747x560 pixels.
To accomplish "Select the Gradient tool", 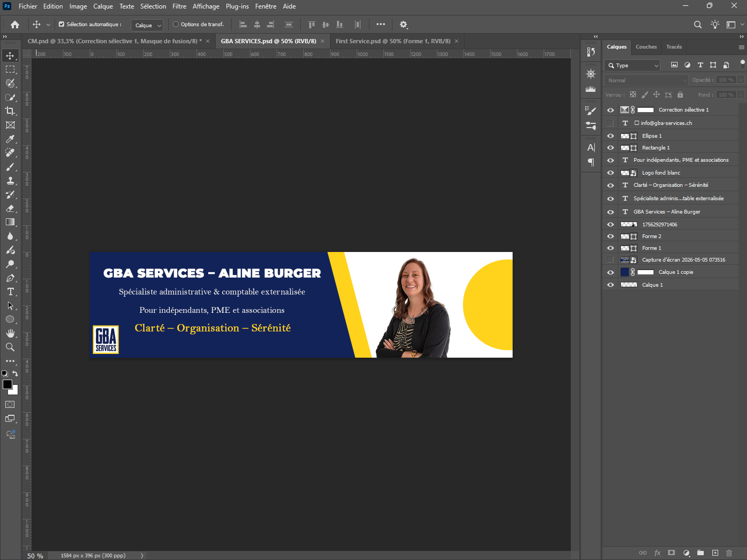I will coord(10,222).
